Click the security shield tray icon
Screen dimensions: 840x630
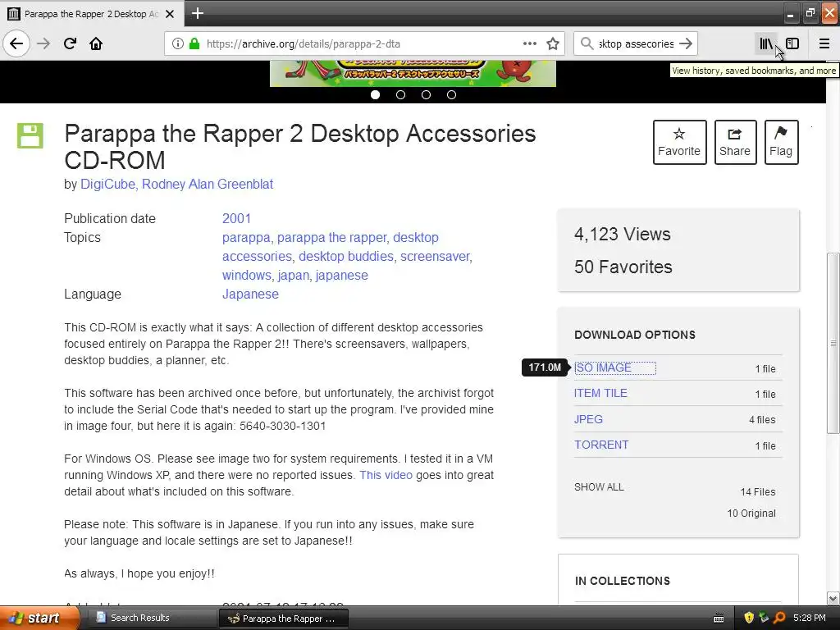pos(749,619)
